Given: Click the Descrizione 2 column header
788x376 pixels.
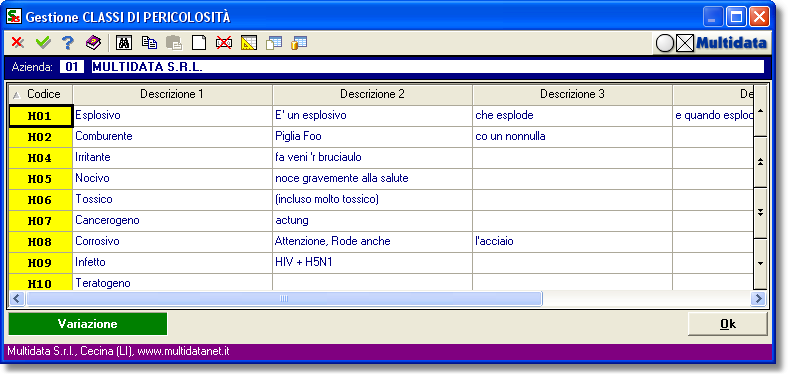Looking at the screenshot, I should [x=372, y=95].
